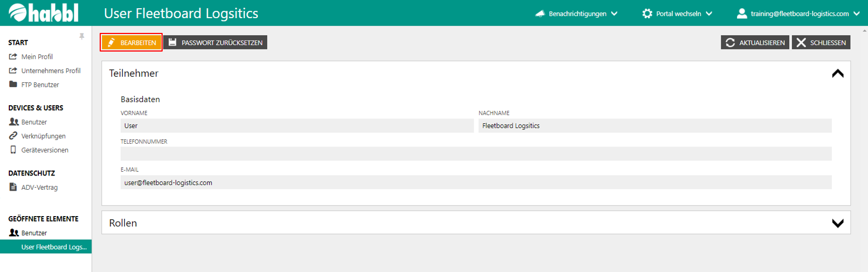Click the habbl logo
Viewport: 868px width, 272px height.
pyautogui.click(x=44, y=13)
